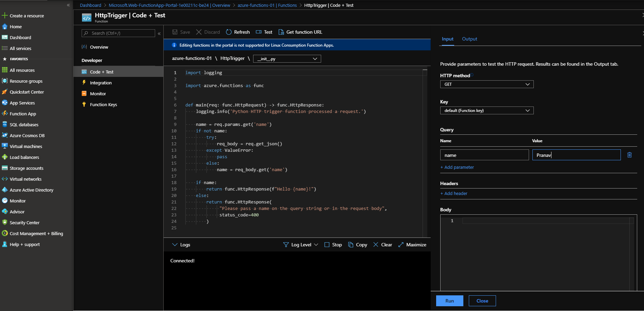Click the Value field containing Pranav
The height and width of the screenshot is (311, 644).
(576, 155)
